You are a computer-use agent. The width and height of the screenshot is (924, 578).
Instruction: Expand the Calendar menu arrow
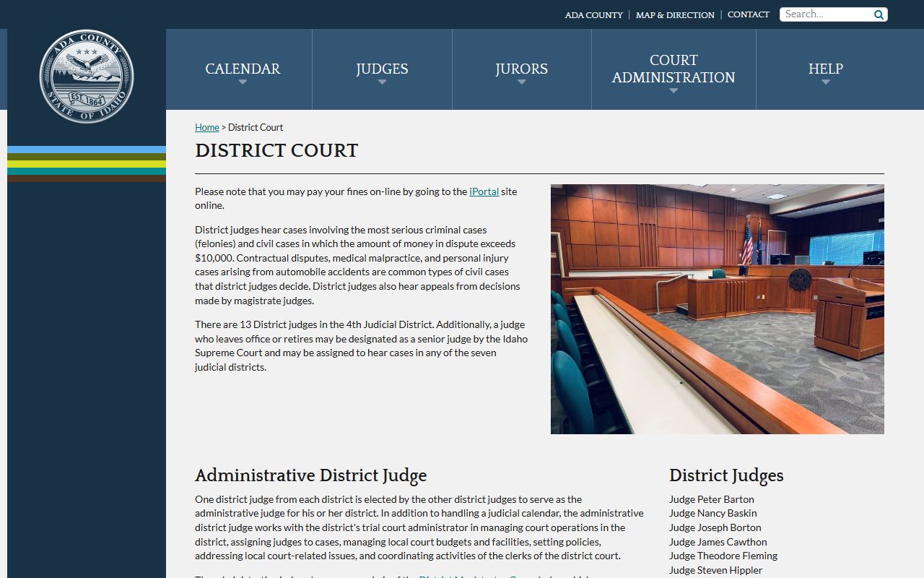click(243, 82)
